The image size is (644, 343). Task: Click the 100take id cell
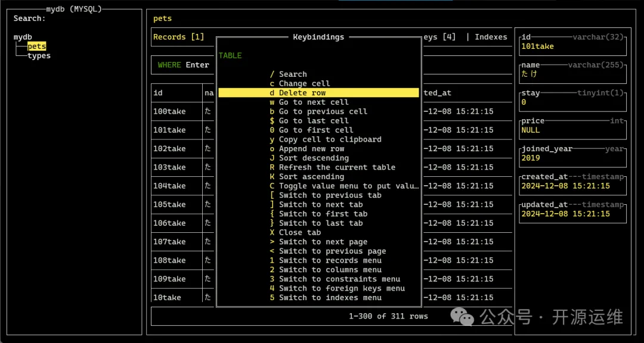click(x=169, y=111)
